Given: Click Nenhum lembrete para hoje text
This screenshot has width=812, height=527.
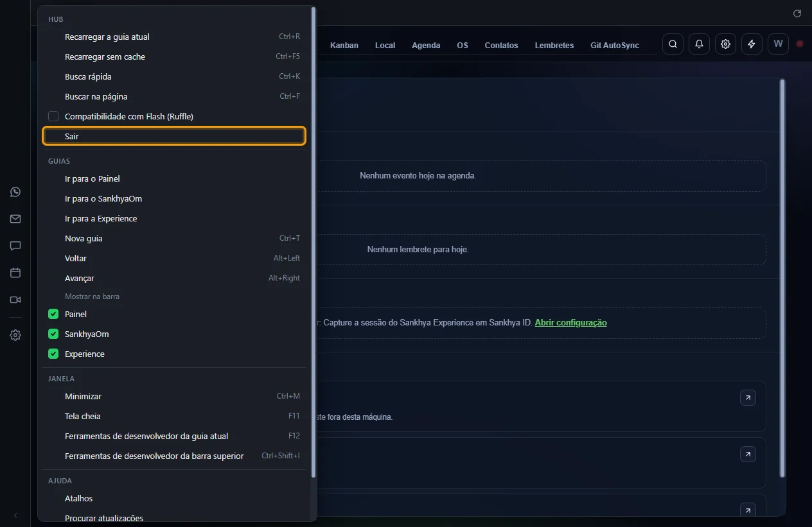Looking at the screenshot, I should click(418, 249).
